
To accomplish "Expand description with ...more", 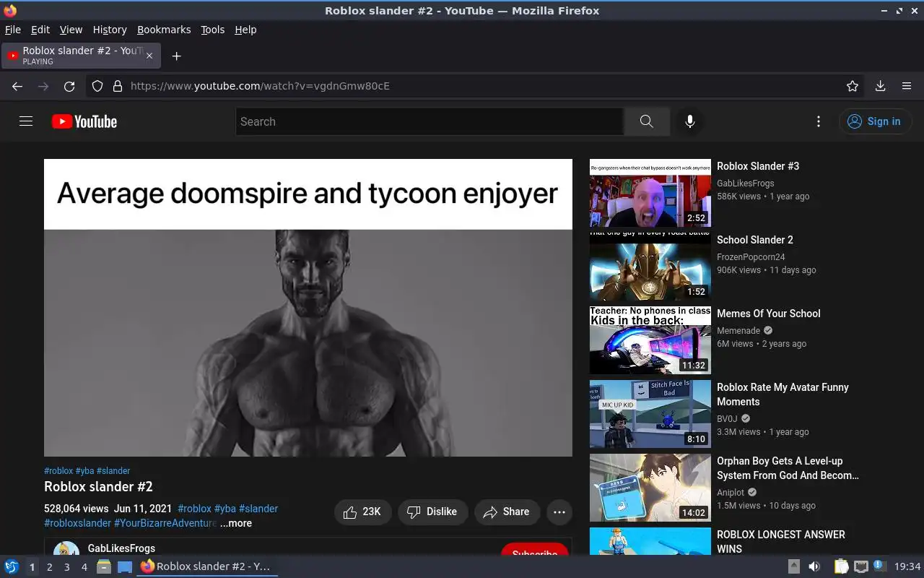I will pyautogui.click(x=236, y=523).
